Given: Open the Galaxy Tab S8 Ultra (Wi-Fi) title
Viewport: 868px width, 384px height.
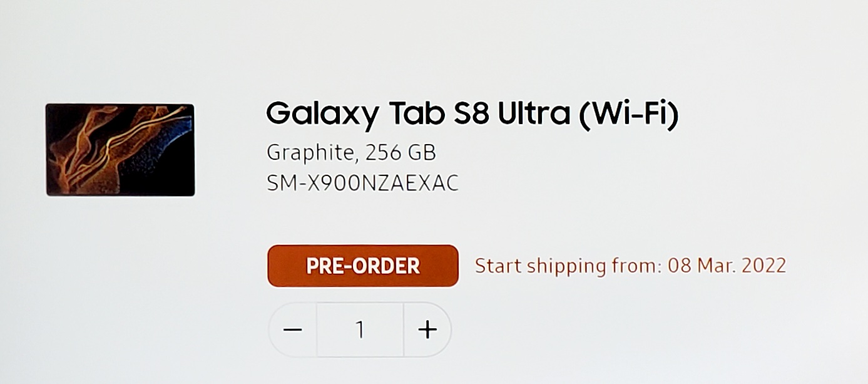Looking at the screenshot, I should [x=472, y=114].
